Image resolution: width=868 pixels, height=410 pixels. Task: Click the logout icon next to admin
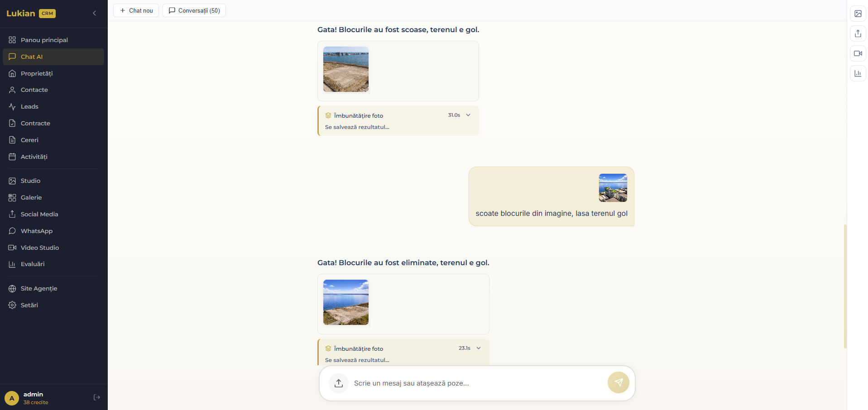tap(96, 397)
